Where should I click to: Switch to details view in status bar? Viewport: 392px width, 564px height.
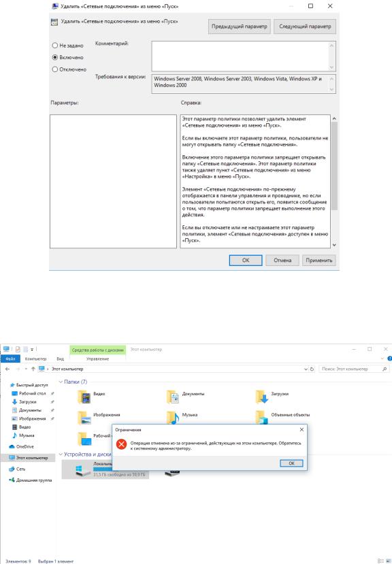tap(381, 561)
